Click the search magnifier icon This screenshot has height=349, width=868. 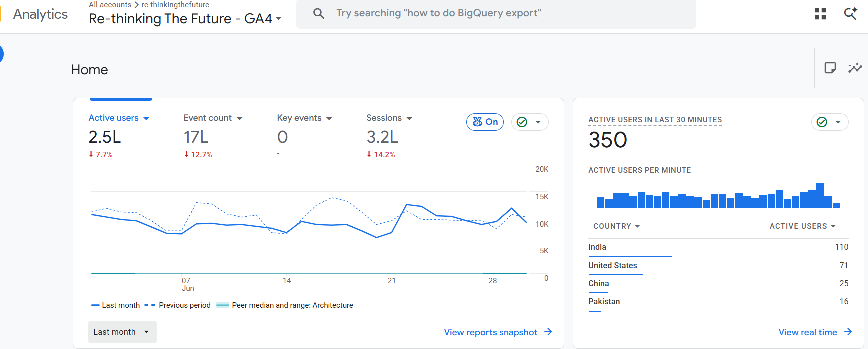pos(319,13)
